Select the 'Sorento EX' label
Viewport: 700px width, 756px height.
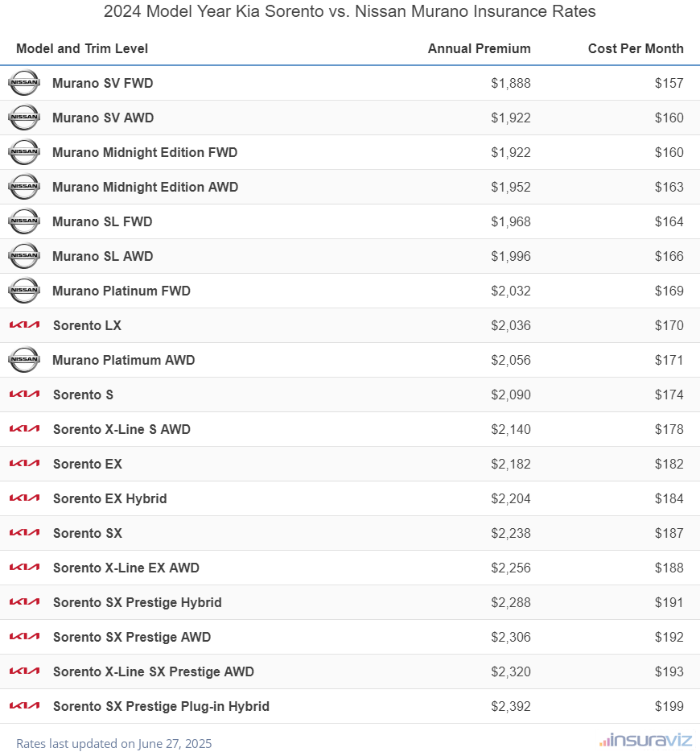(x=88, y=465)
